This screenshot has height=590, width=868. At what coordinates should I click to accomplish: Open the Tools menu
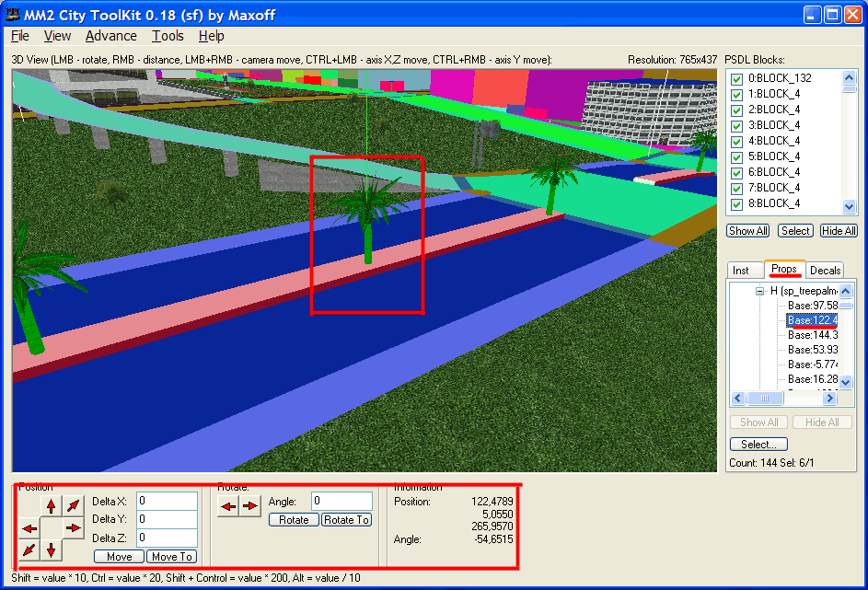(168, 36)
